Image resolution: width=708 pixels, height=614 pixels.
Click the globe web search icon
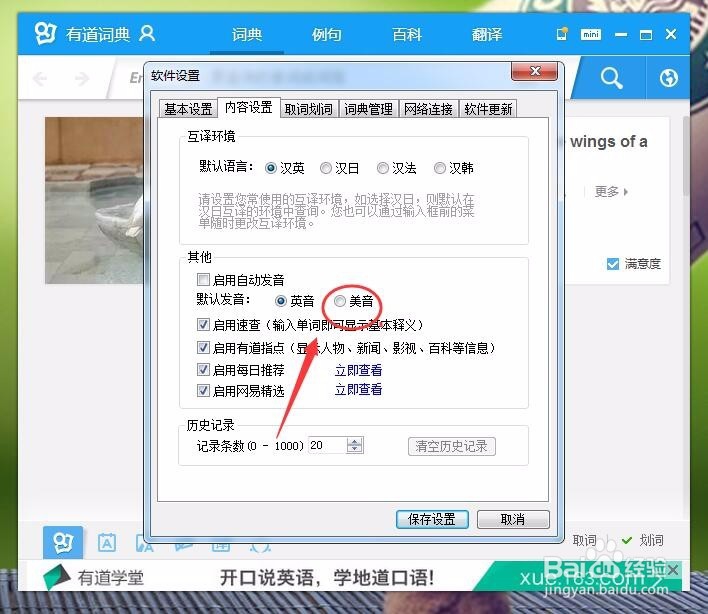coord(668,78)
